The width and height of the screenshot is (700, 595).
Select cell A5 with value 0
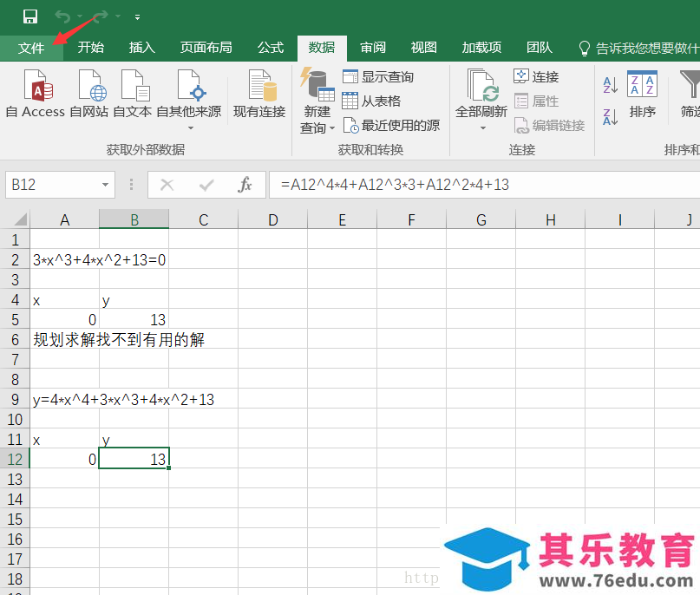pos(65,319)
